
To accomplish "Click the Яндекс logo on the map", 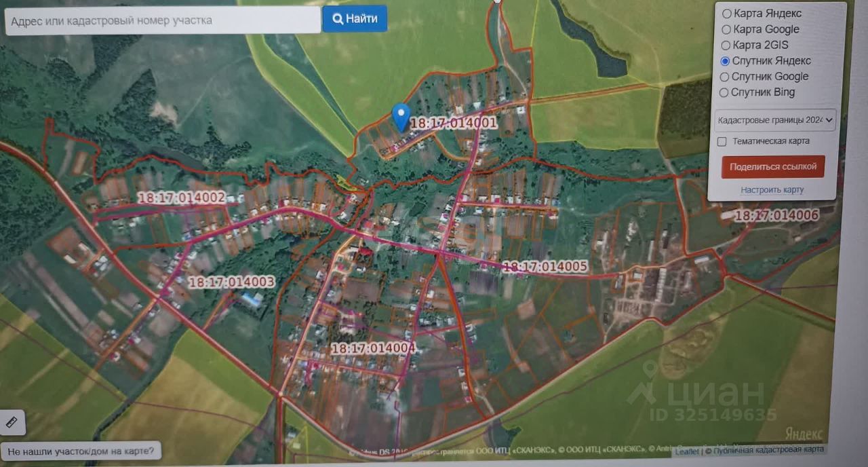I will click(804, 434).
